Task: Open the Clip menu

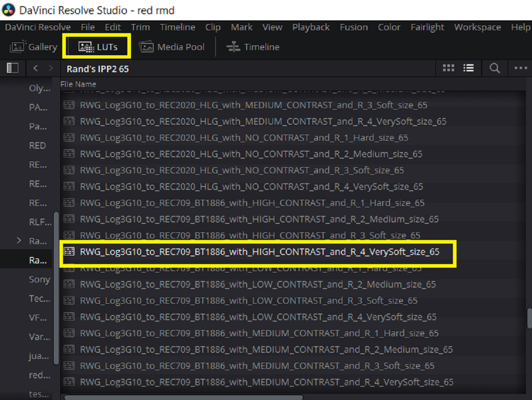Action: tap(213, 27)
